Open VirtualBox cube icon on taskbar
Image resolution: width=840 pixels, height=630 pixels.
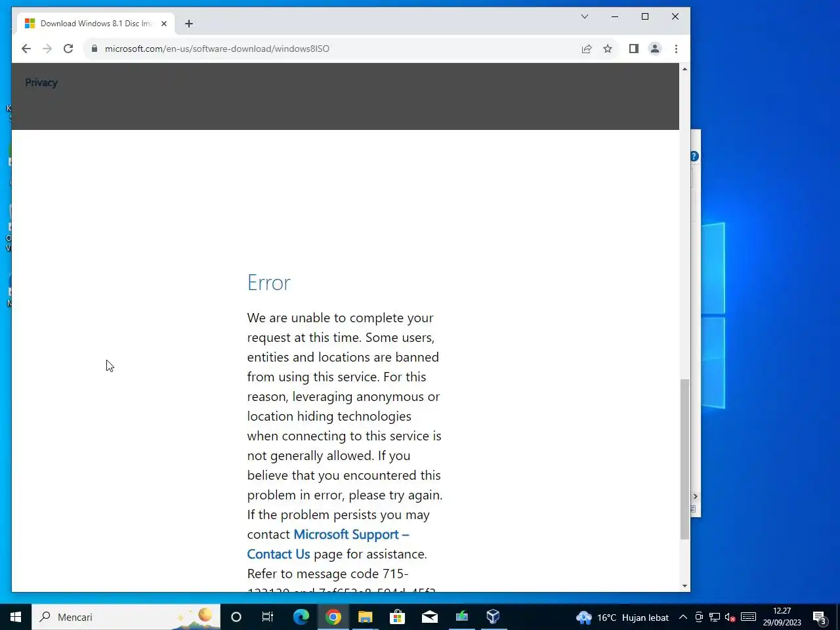(x=493, y=617)
